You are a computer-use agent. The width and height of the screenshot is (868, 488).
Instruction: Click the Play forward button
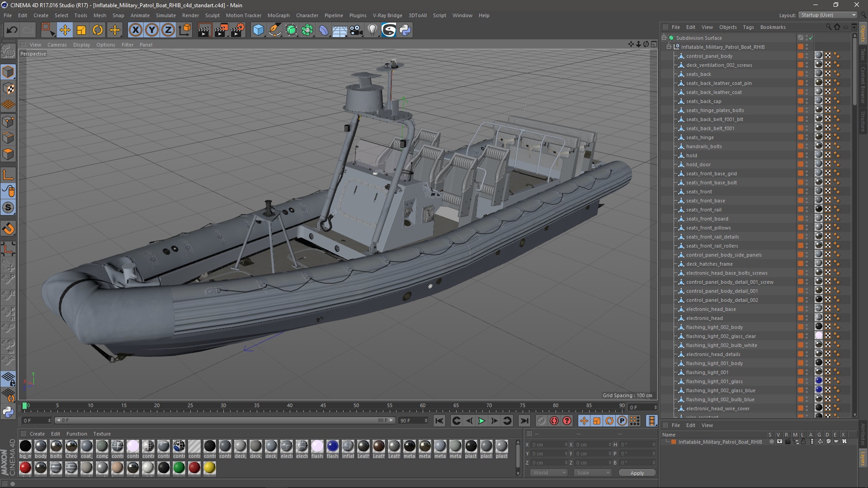coord(481,421)
